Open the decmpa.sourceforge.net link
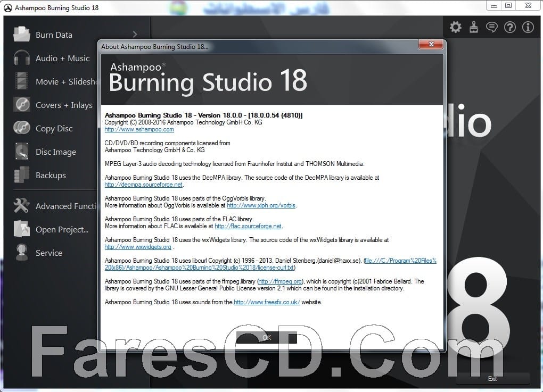The width and height of the screenshot is (543, 392). (143, 185)
